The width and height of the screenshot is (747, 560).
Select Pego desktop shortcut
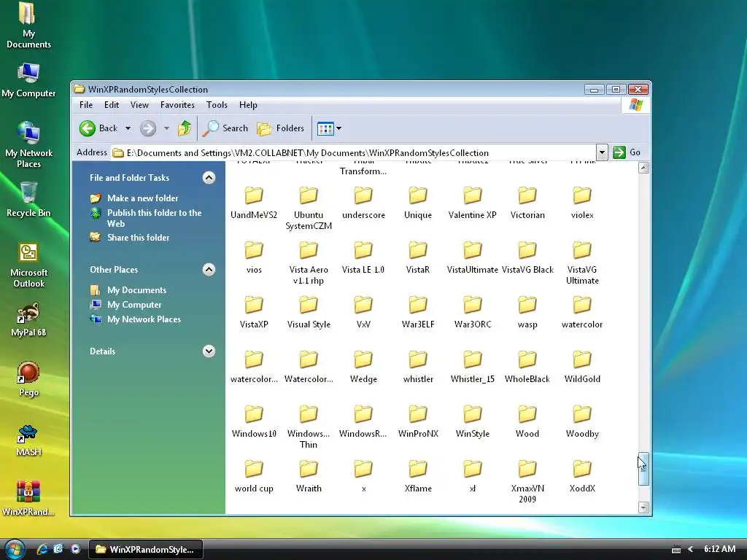pos(28,379)
